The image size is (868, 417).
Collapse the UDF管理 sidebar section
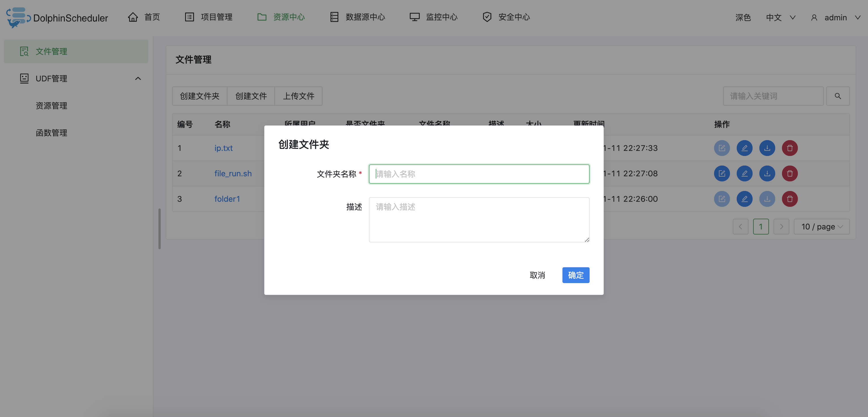tap(138, 79)
